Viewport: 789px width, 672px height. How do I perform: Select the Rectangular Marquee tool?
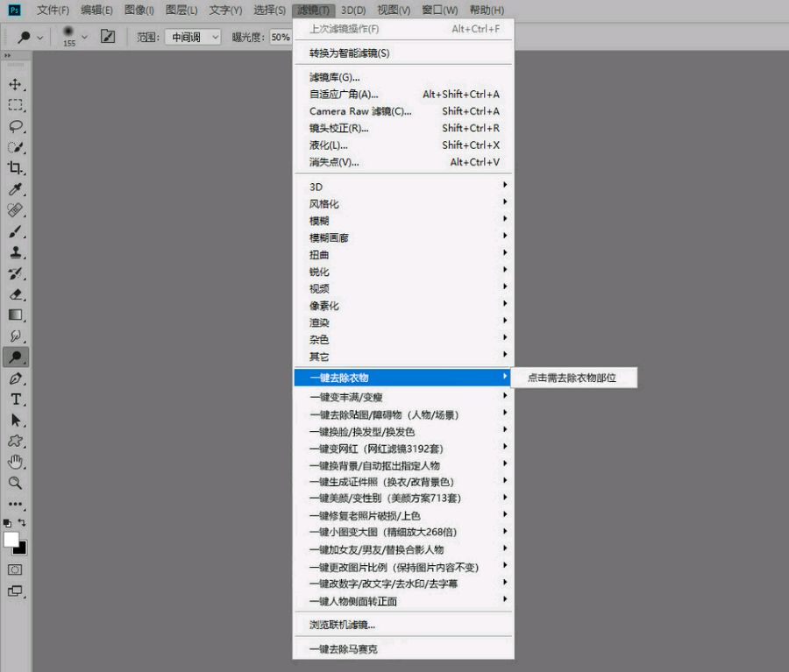point(15,104)
